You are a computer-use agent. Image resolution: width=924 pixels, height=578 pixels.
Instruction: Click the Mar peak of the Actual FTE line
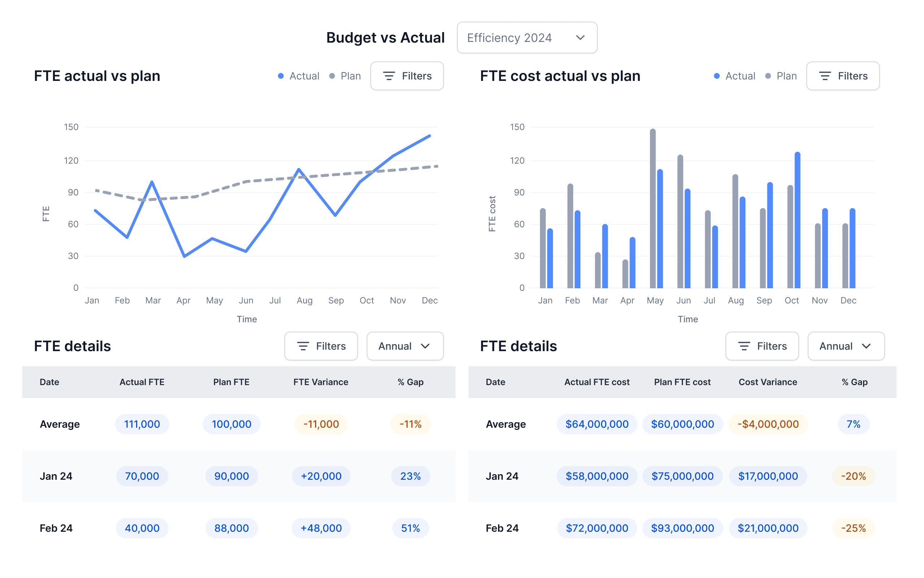point(152,182)
